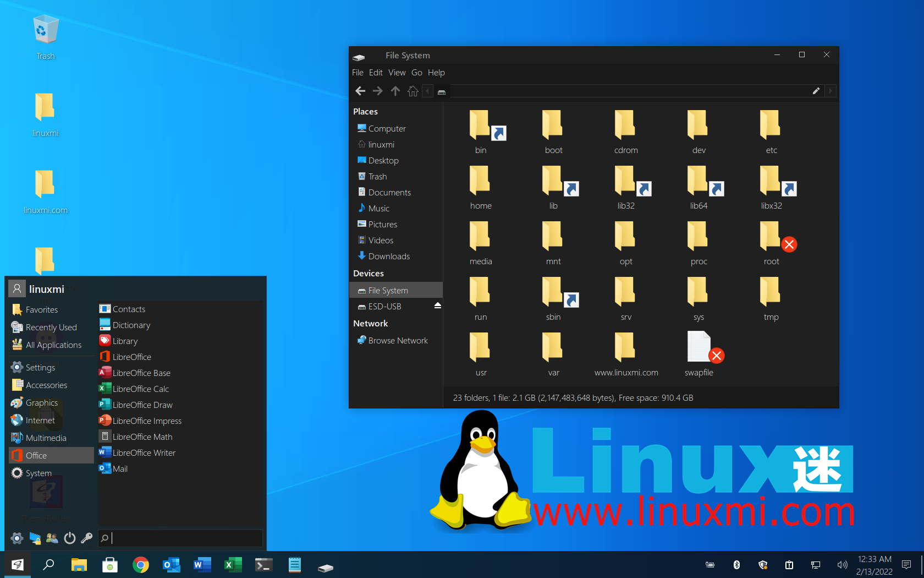Click linuxmi user name in start menu

[47, 289]
